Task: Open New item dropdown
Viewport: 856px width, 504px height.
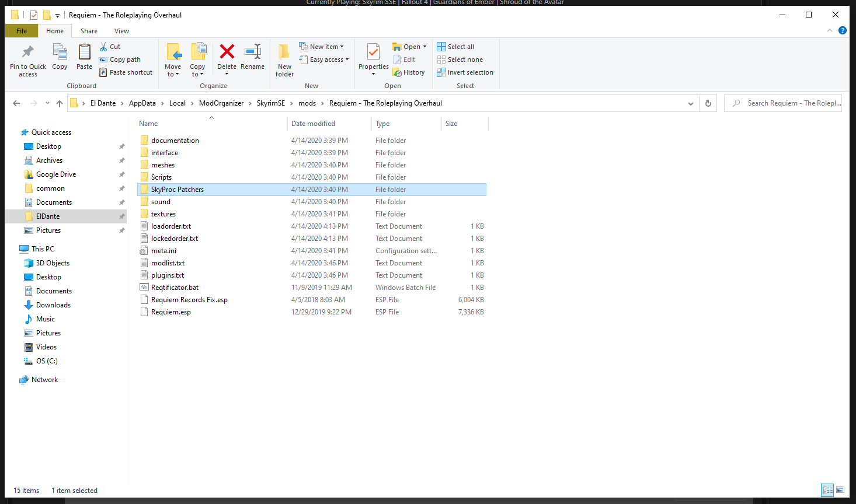Action: (321, 47)
